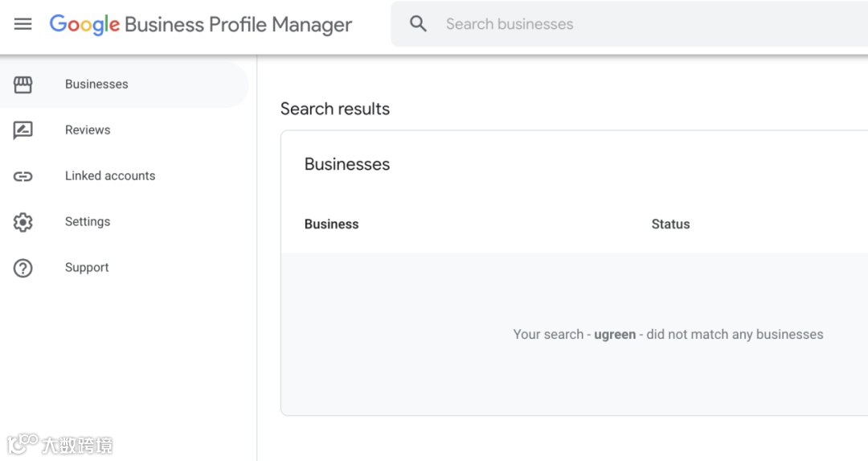868x461 pixels.
Task: Click the Google Business Profile Manager logo
Action: coord(200,24)
